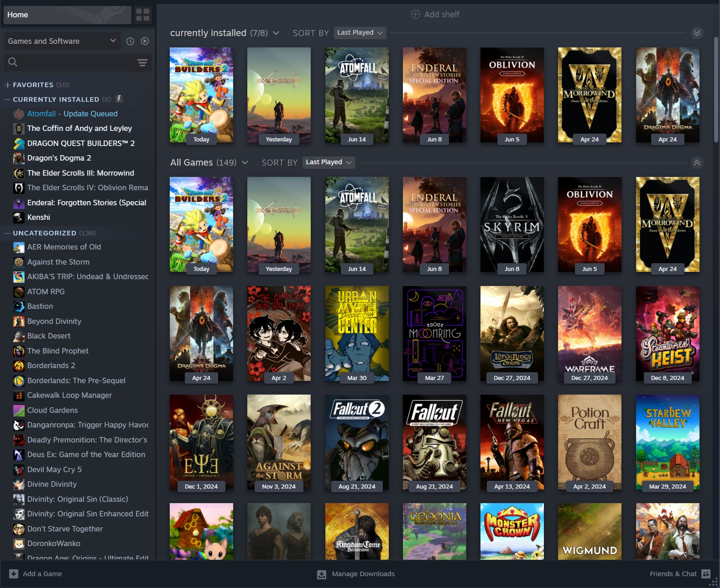This screenshot has width=720, height=588.
Task: Open Skyrim Special Edition cover in All Games
Action: coord(512,224)
